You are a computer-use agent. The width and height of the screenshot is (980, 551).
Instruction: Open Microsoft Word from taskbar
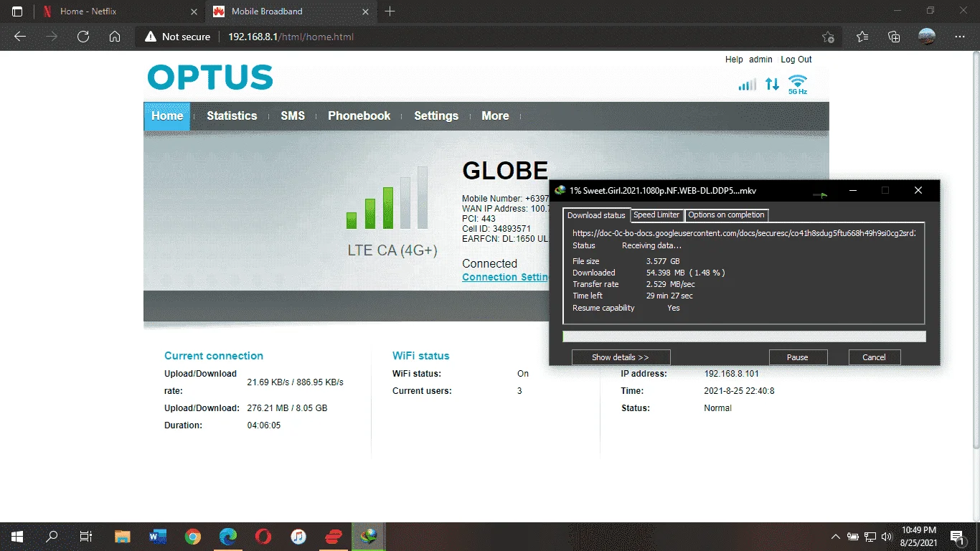click(158, 536)
